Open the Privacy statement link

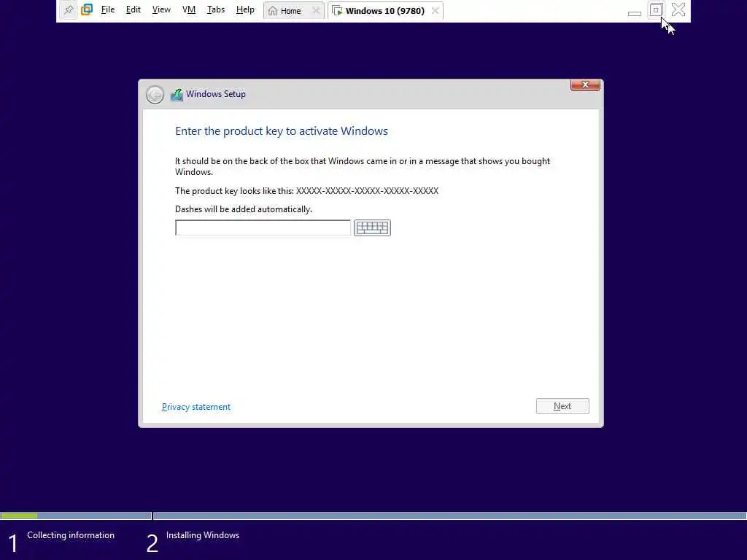[x=196, y=407]
